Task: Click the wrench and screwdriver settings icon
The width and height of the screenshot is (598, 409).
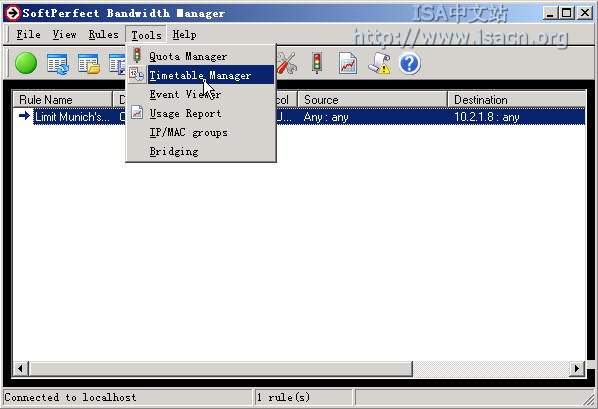Action: coord(287,63)
